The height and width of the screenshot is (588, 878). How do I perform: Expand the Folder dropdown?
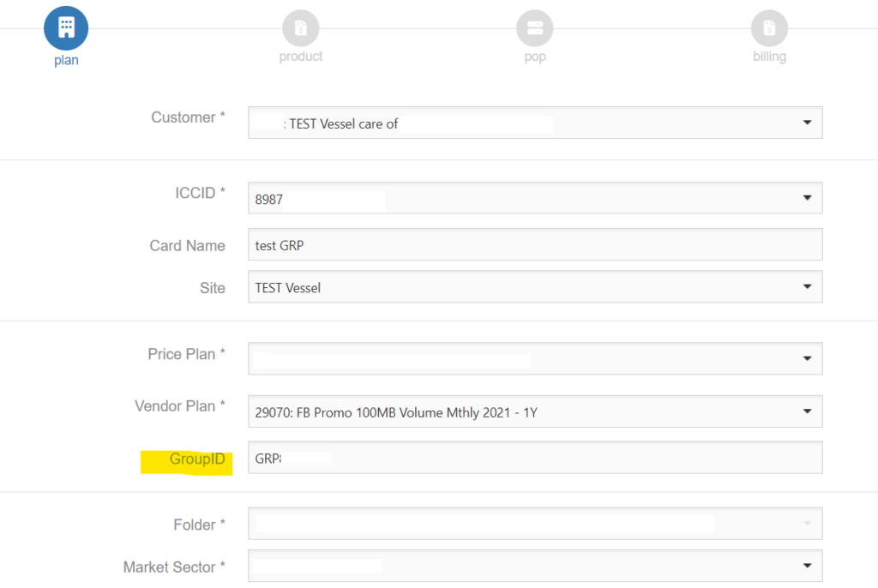click(x=806, y=524)
